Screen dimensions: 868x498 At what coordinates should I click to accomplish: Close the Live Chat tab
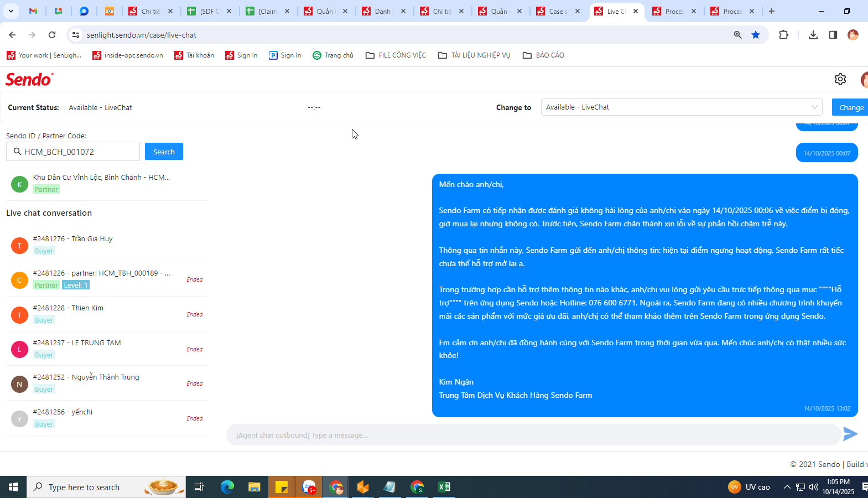(x=636, y=11)
